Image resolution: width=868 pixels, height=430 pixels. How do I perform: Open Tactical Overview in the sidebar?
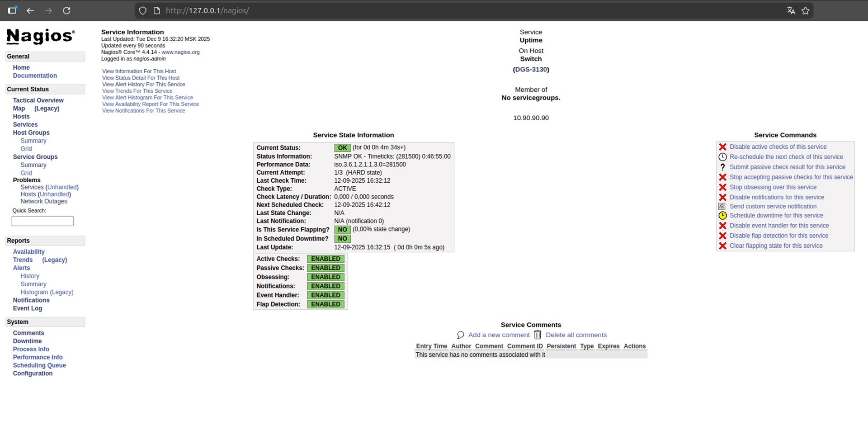(x=38, y=100)
